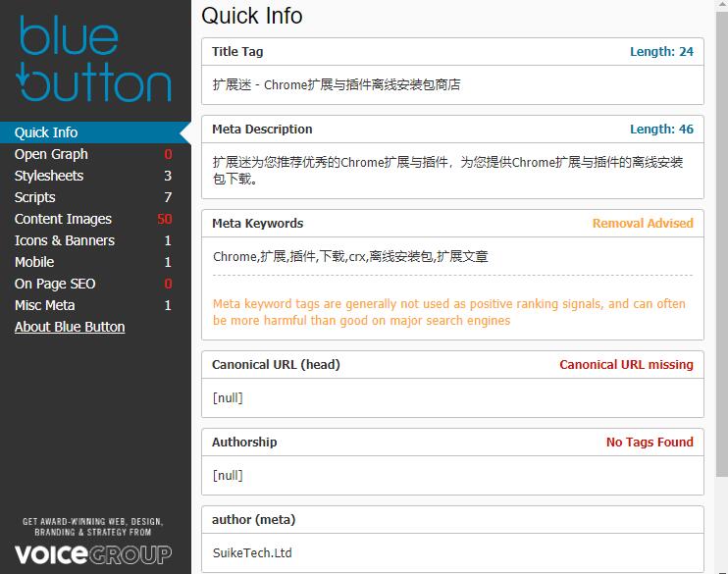Select the Quick Info menu item
Image resolution: width=728 pixels, height=574 pixels.
[95, 132]
